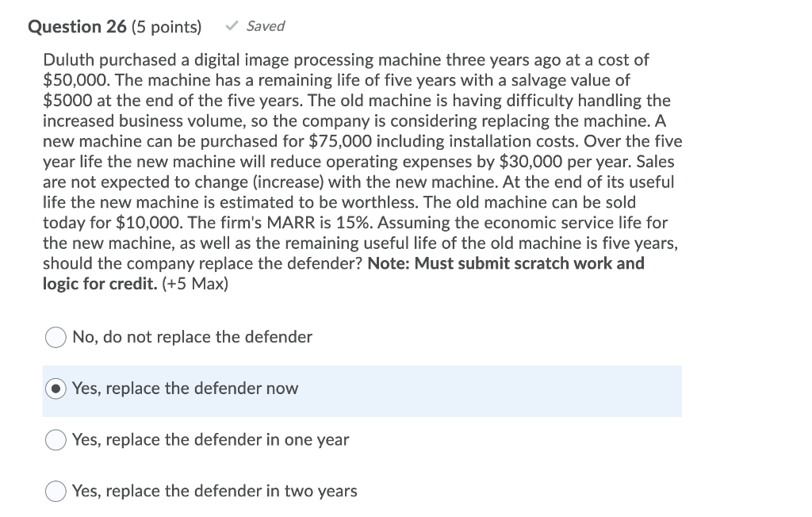Click the label of the one-year replacement option
Screen dimensions: 812x517
coord(210,440)
